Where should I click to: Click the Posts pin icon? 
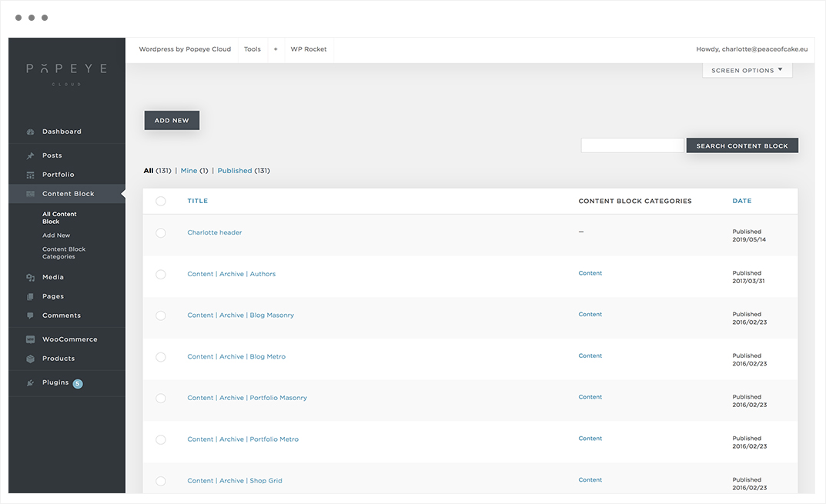tap(31, 155)
